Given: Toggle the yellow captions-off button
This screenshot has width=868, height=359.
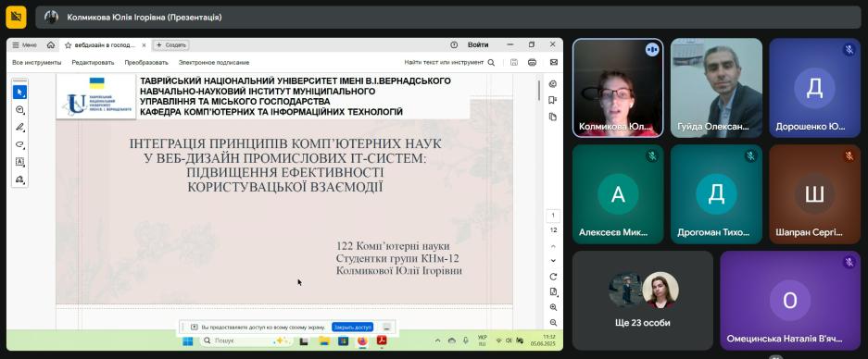Looking at the screenshot, I should 16,18.
